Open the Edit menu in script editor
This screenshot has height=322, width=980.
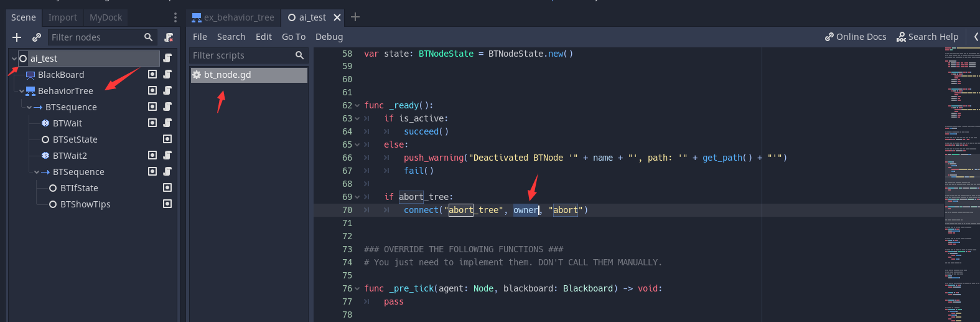pos(264,37)
